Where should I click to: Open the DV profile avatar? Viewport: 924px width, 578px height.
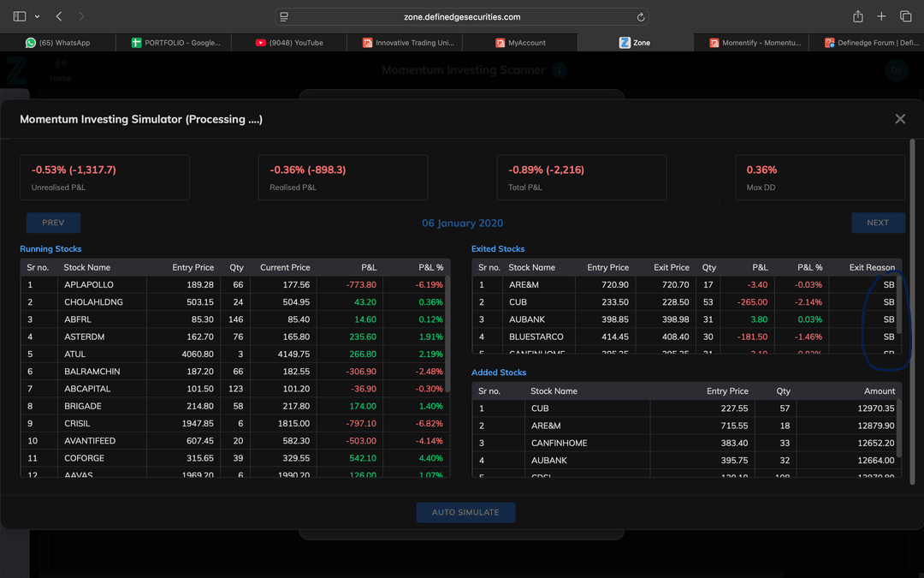[897, 70]
